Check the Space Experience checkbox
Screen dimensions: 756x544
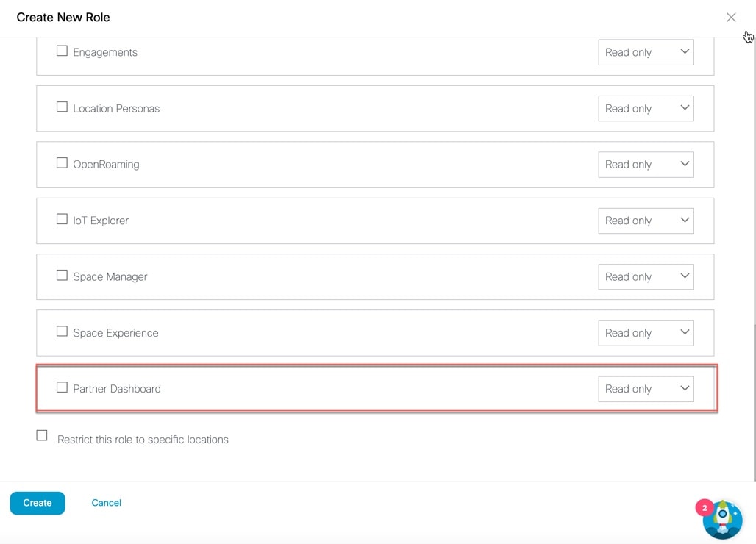coord(62,331)
